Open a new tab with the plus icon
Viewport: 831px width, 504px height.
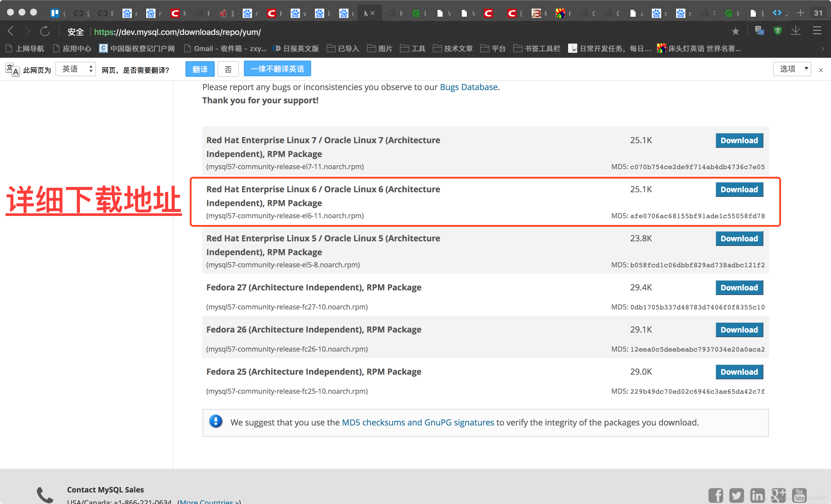click(800, 13)
